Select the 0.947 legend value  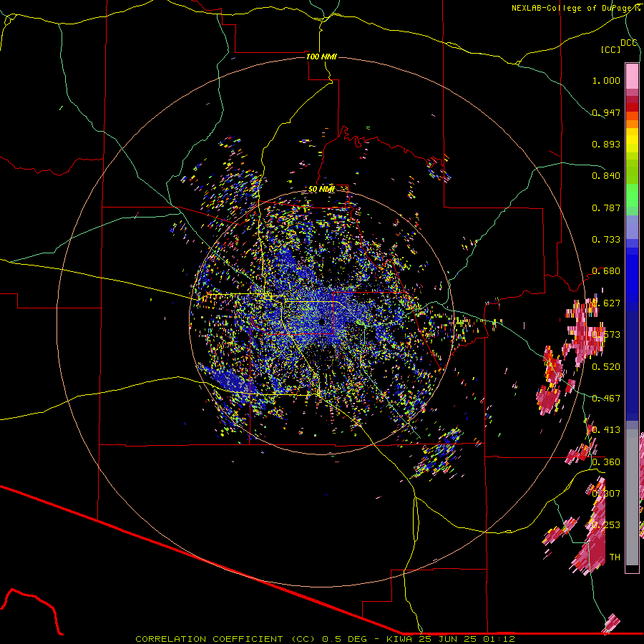[x=606, y=112]
